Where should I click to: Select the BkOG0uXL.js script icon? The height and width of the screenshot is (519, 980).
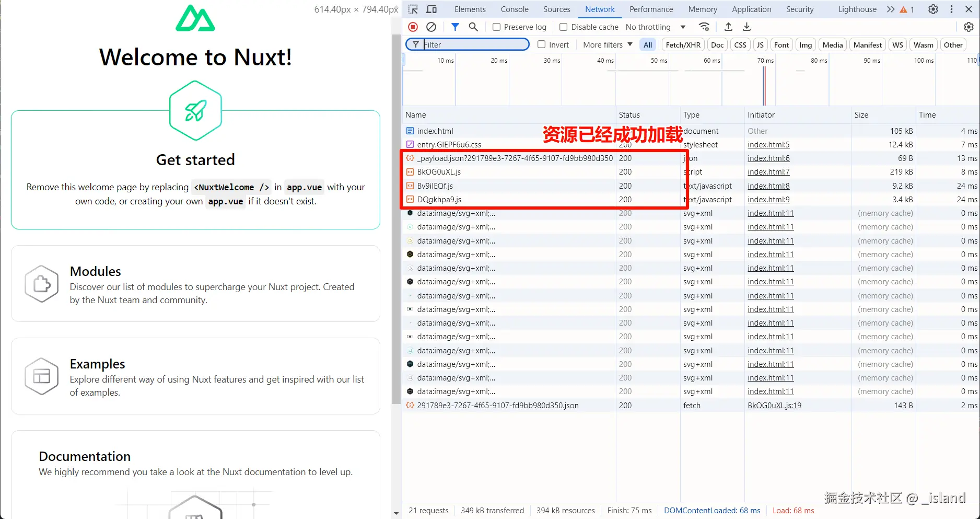410,172
